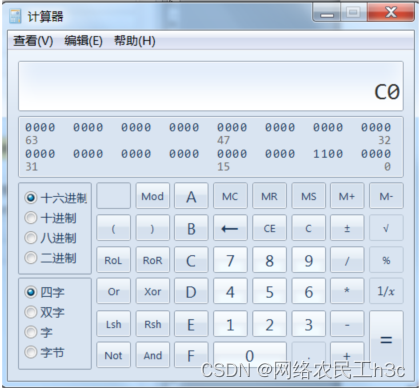This screenshot has width=420, height=389.
Task: Click the Xor bitwise button
Action: [x=153, y=292]
